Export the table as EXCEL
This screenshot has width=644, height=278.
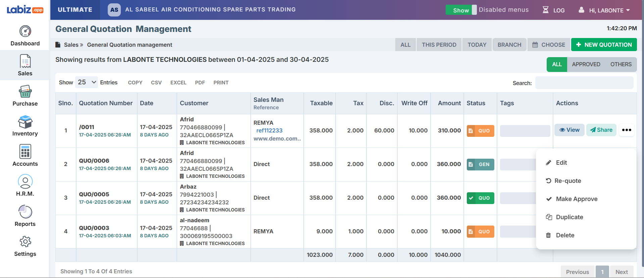click(178, 83)
